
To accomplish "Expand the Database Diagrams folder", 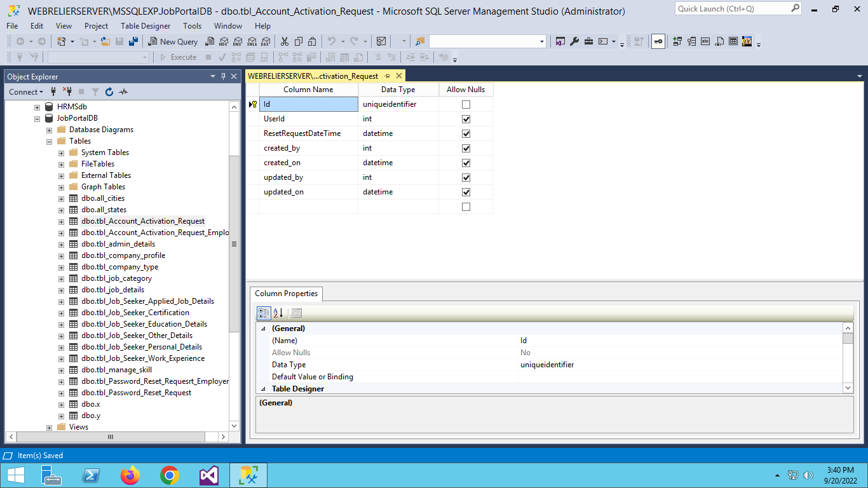I will coord(49,130).
